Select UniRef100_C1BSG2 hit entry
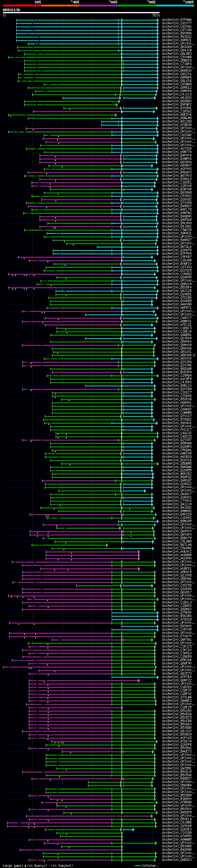The height and width of the screenshot is (868, 197). click(177, 111)
